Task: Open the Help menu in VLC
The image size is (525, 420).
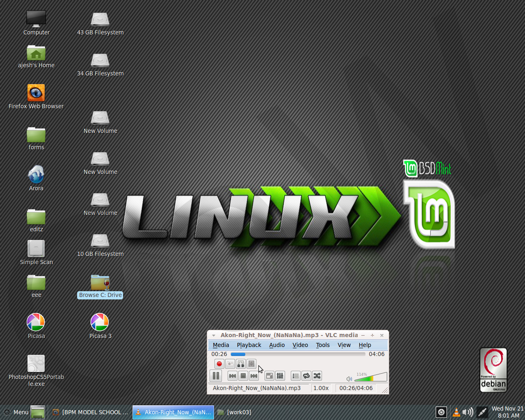Action: point(365,345)
